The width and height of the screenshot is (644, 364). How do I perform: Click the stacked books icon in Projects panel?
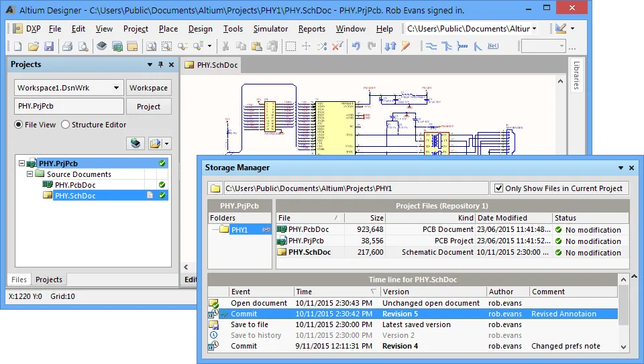136,143
